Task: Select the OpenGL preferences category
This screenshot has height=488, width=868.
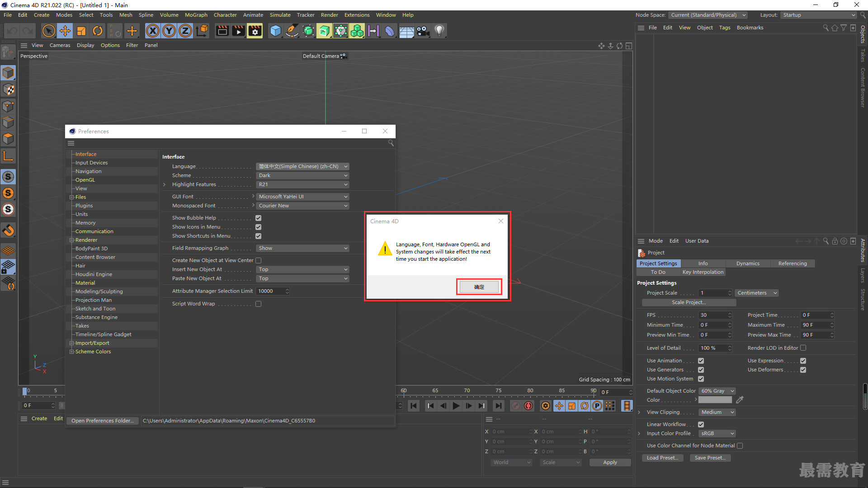Action: pyautogui.click(x=85, y=180)
